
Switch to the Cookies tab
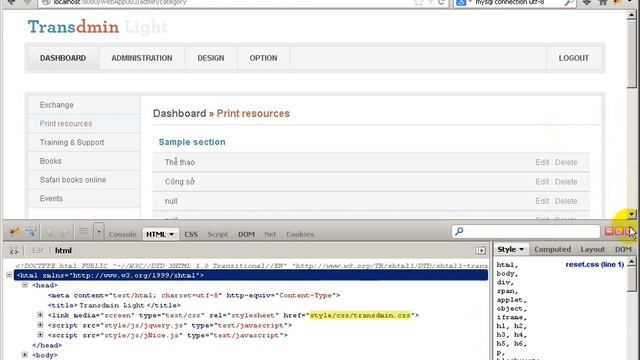pos(300,234)
